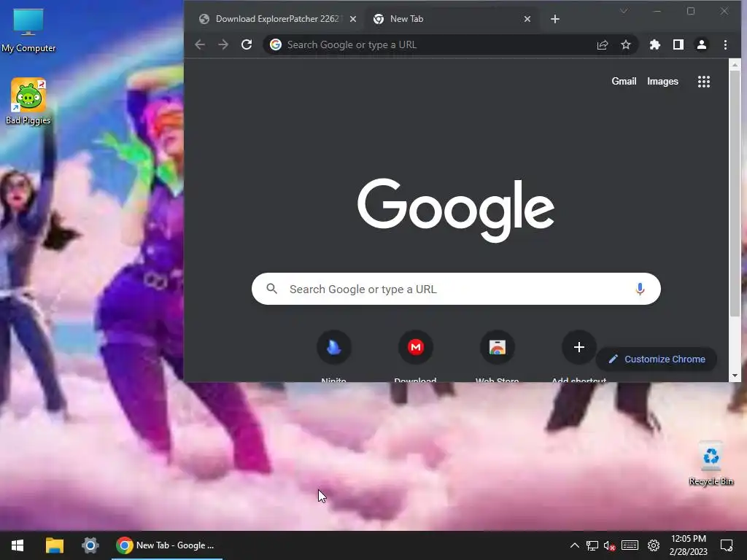Image resolution: width=747 pixels, height=560 pixels.
Task: Bookmark this tab with the star icon
Action: [x=625, y=44]
